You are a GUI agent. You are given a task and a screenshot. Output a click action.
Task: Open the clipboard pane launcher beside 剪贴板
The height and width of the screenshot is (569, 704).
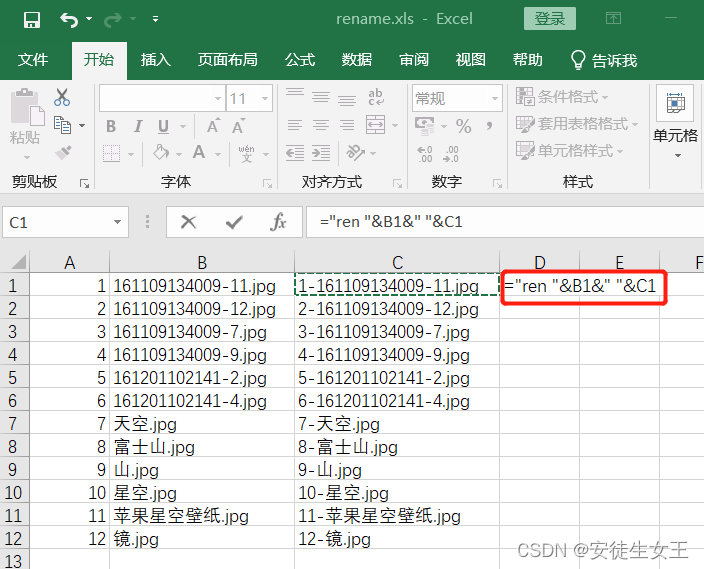(84, 183)
